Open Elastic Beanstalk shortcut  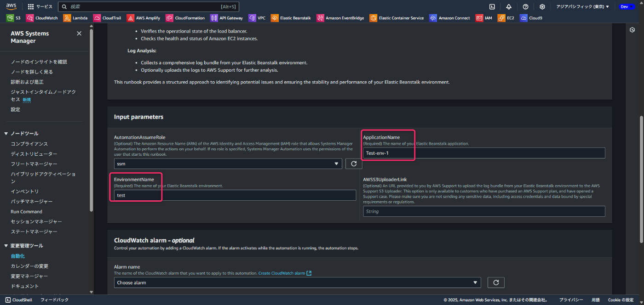click(x=291, y=18)
